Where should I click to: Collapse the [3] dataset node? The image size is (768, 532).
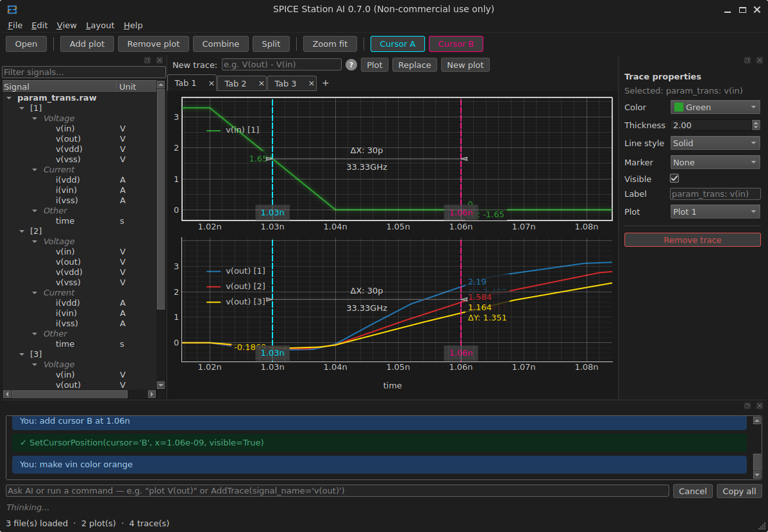pos(22,354)
